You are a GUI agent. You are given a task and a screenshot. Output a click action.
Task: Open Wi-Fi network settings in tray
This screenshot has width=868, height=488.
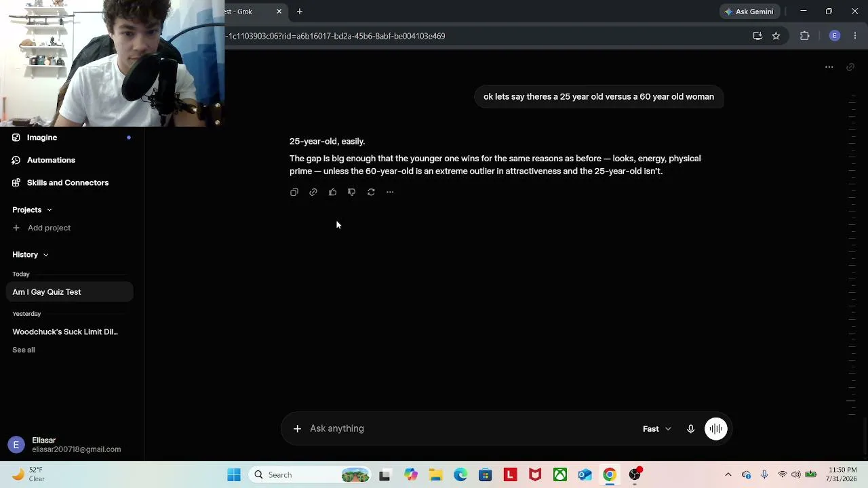click(x=782, y=475)
